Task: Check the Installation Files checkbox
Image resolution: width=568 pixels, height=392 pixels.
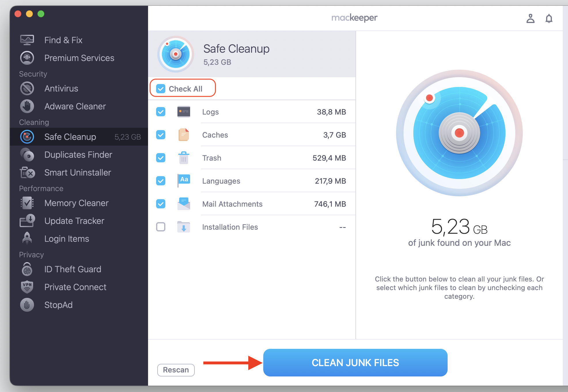Action: tap(161, 227)
